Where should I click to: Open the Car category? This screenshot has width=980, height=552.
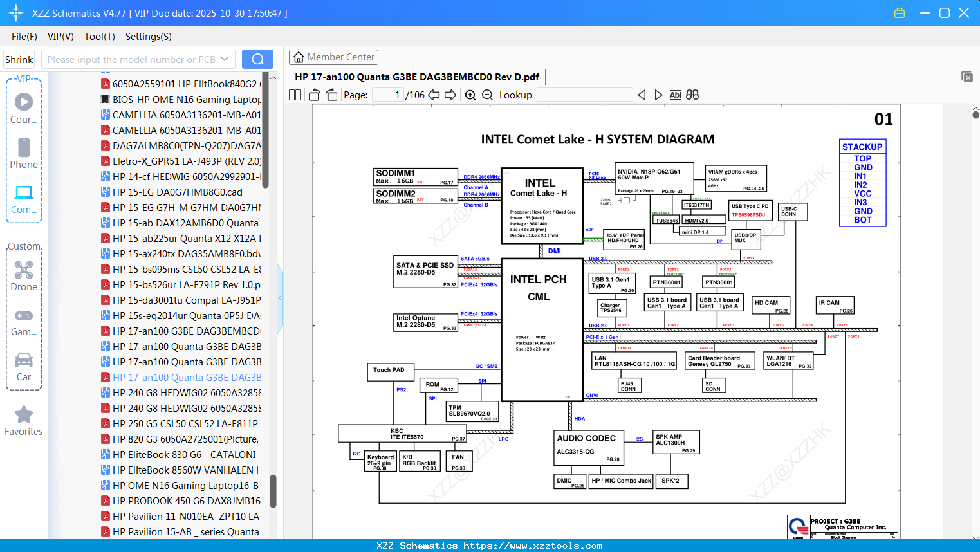pos(24,367)
